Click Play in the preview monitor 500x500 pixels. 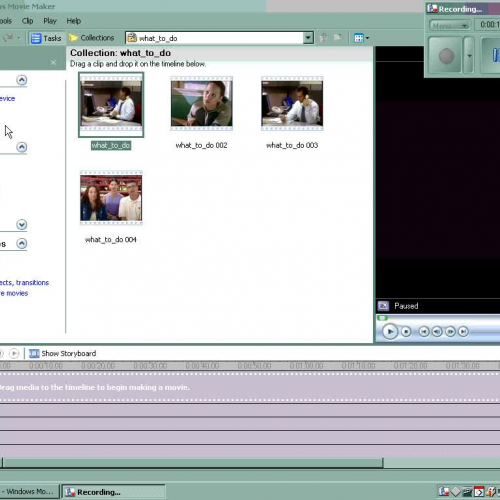[x=390, y=332]
